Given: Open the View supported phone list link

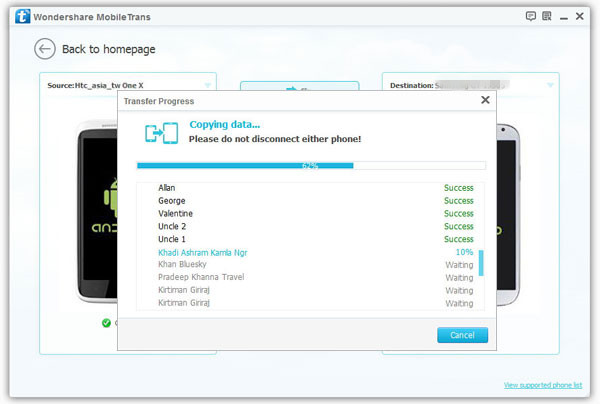Looking at the screenshot, I should pyautogui.click(x=543, y=385).
